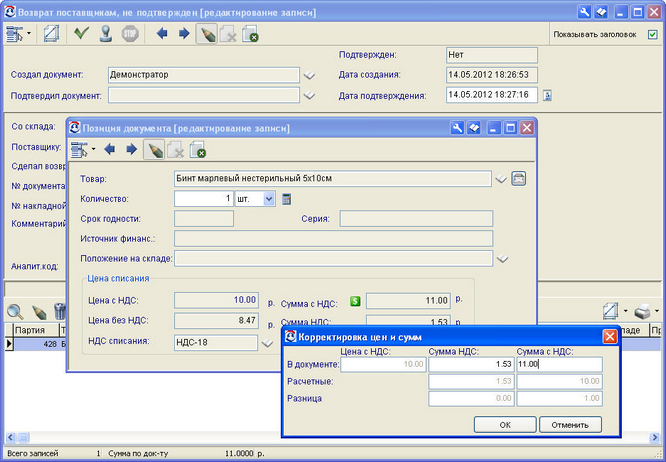Click the cancel changes icon in main toolbar

[250, 34]
